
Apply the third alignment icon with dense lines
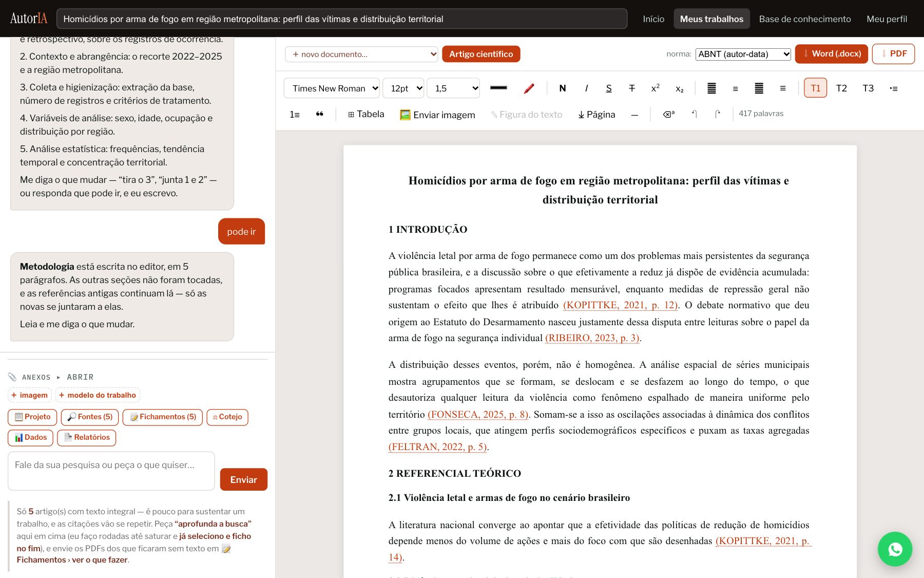pyautogui.click(x=759, y=88)
